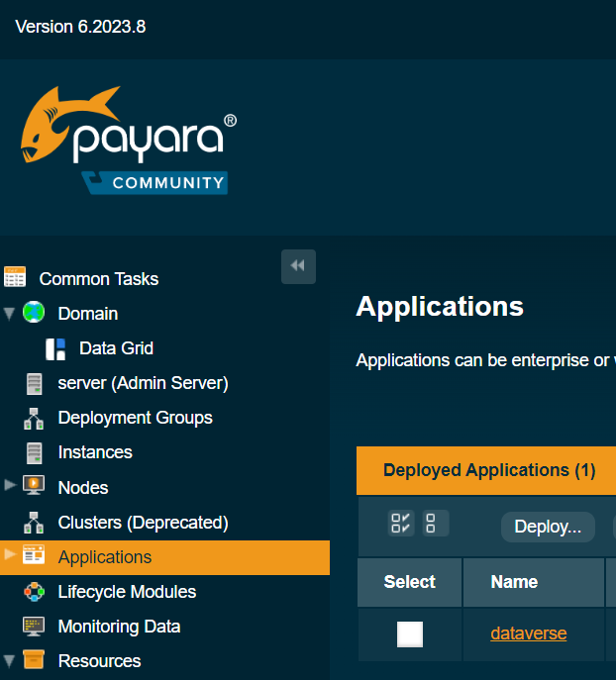Expand the Nodes tree node
This screenshot has width=616, height=680.
coord(10,485)
